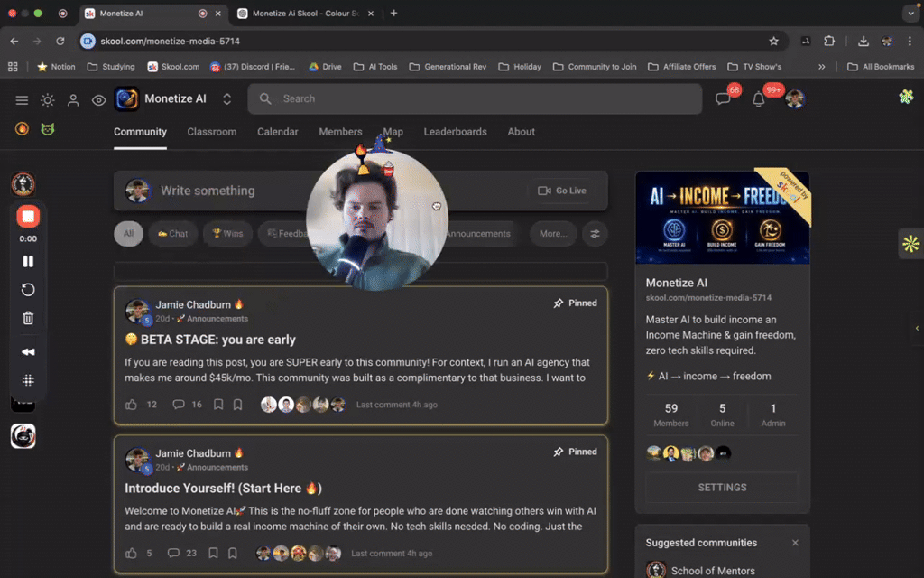Open comments on Introduce Yourself post
924x578 pixels.
(173, 554)
